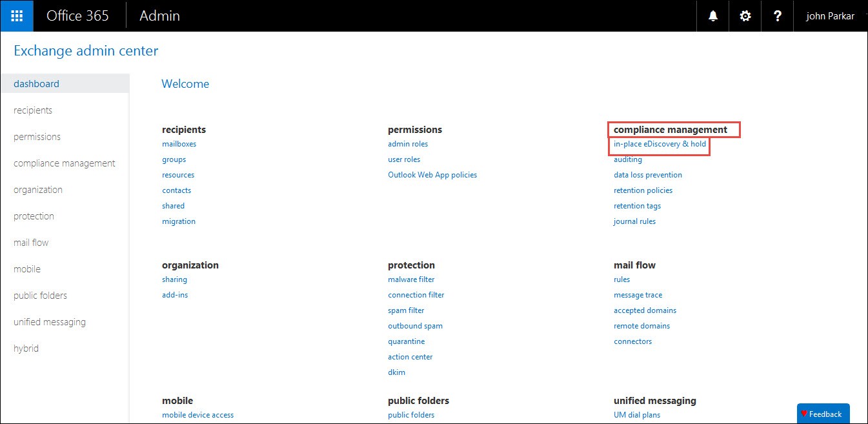Open the mail flow section in sidebar
Viewport: 868px width, 424px height.
click(30, 242)
